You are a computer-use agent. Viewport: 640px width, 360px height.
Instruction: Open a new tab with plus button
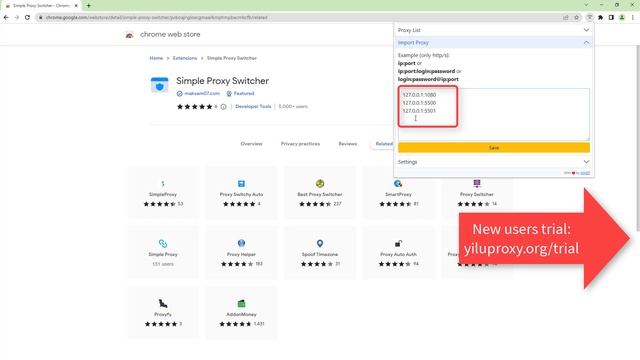click(89, 6)
